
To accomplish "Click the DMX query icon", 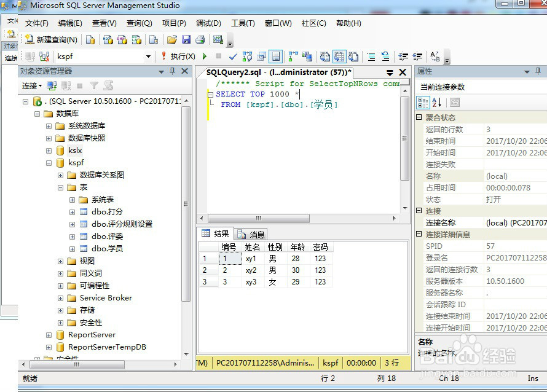I will [x=122, y=39].
